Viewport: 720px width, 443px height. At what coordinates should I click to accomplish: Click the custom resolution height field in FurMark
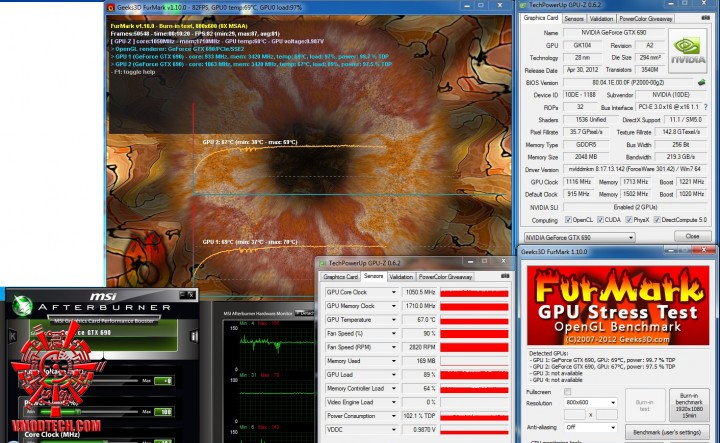coord(606,415)
